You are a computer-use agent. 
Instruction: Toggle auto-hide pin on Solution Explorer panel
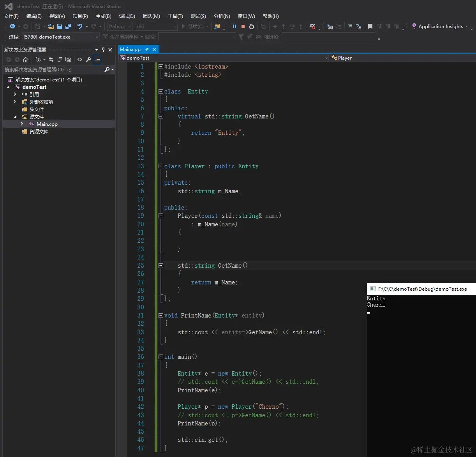[103, 49]
